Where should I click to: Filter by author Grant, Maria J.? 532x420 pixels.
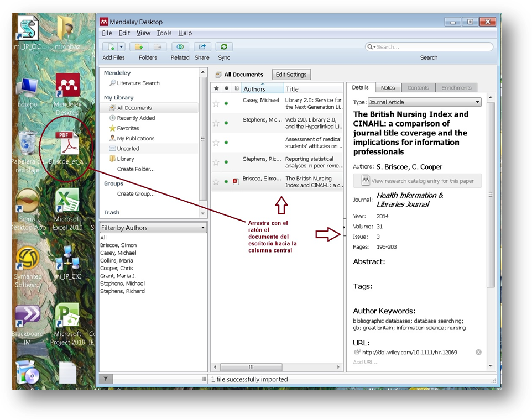[118, 276]
